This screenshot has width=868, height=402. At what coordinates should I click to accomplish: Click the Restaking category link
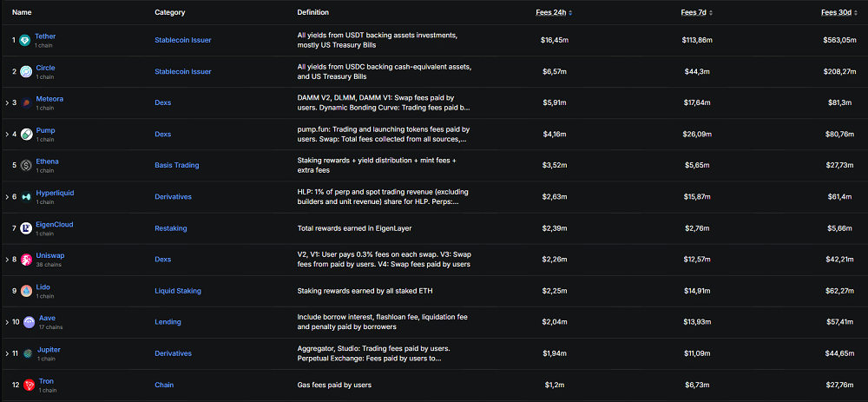coord(170,227)
